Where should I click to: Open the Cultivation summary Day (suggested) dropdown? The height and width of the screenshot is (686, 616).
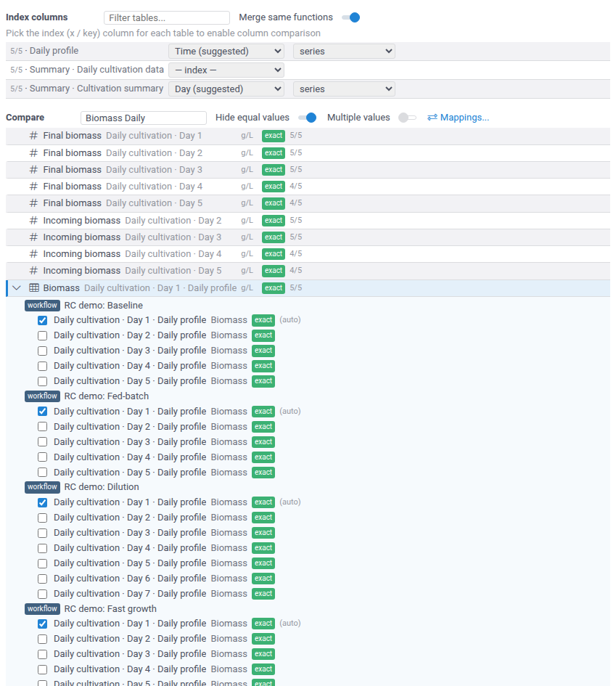226,89
